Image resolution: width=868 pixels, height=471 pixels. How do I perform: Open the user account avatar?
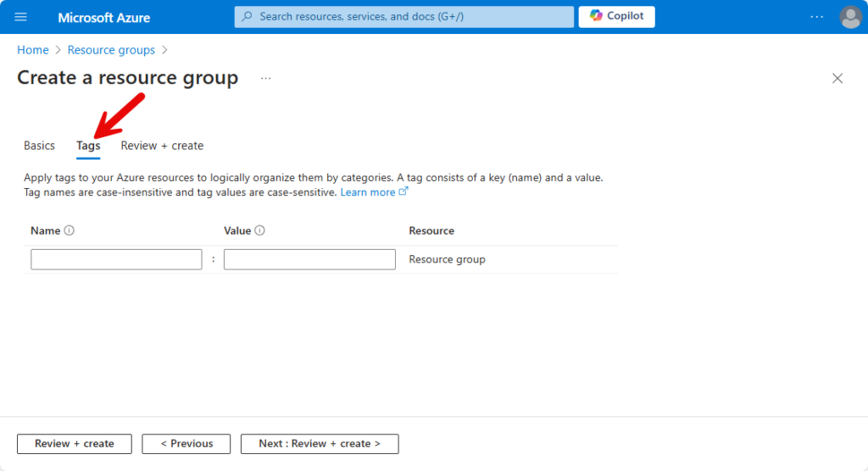point(850,17)
